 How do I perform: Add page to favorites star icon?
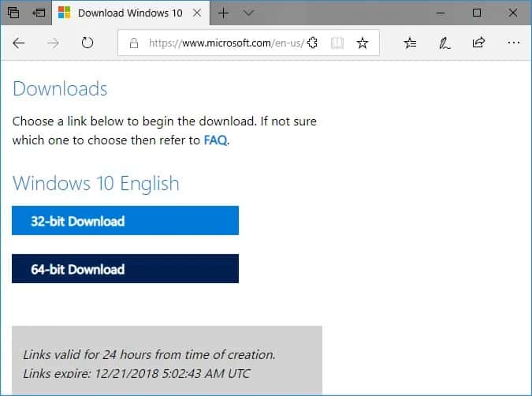363,43
